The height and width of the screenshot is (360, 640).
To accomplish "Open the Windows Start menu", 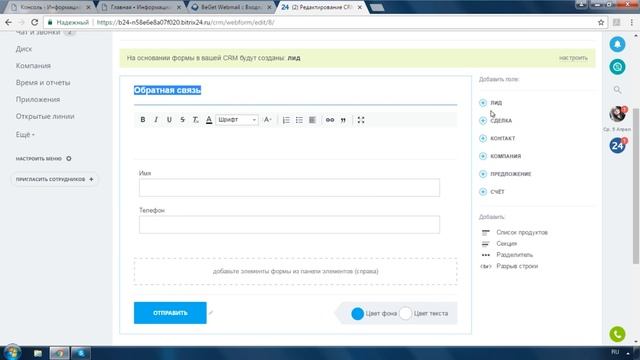I will pos(12,352).
